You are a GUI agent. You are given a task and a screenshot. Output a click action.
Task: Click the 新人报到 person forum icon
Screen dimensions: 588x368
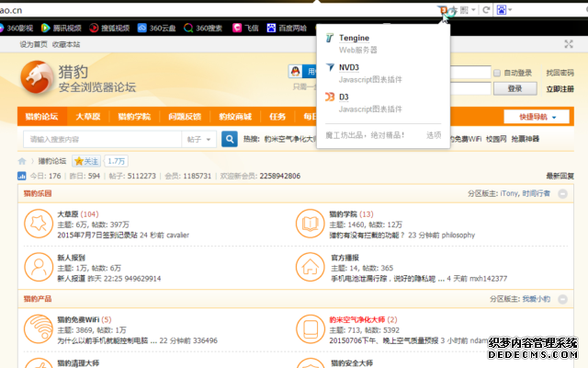(39, 267)
